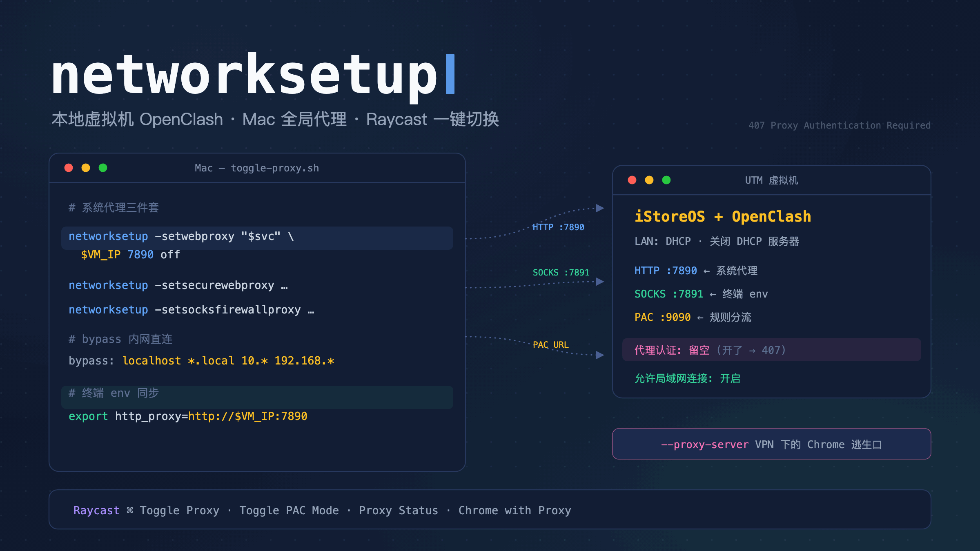Click the 'Mac — toggle-proxy.sh' window title
Image resolution: width=980 pixels, height=551 pixels.
click(257, 168)
